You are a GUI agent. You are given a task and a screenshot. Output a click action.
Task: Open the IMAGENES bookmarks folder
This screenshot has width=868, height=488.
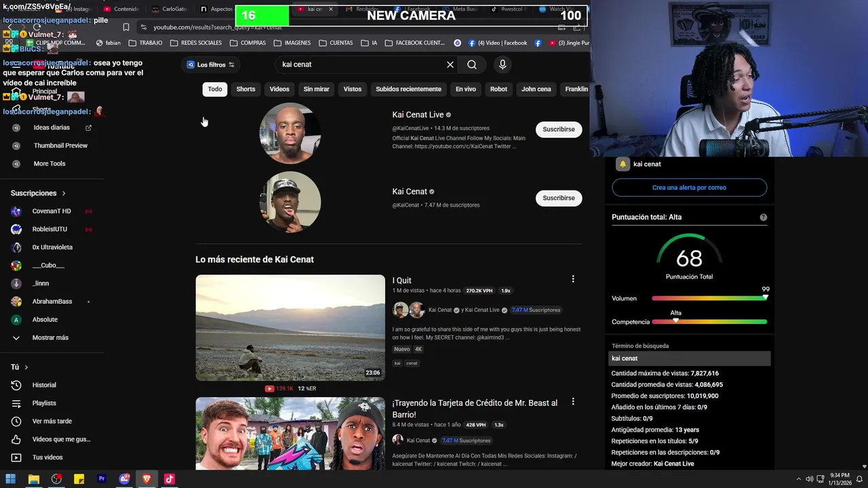tap(292, 43)
